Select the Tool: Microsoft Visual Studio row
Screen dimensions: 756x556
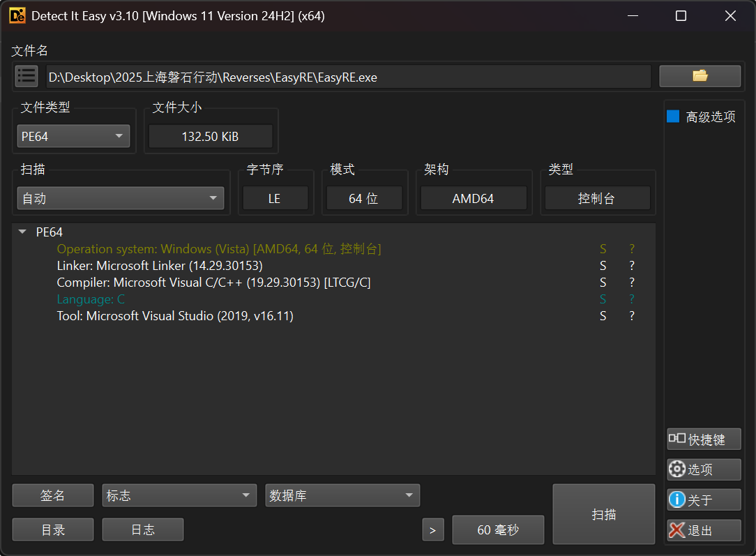pos(333,316)
